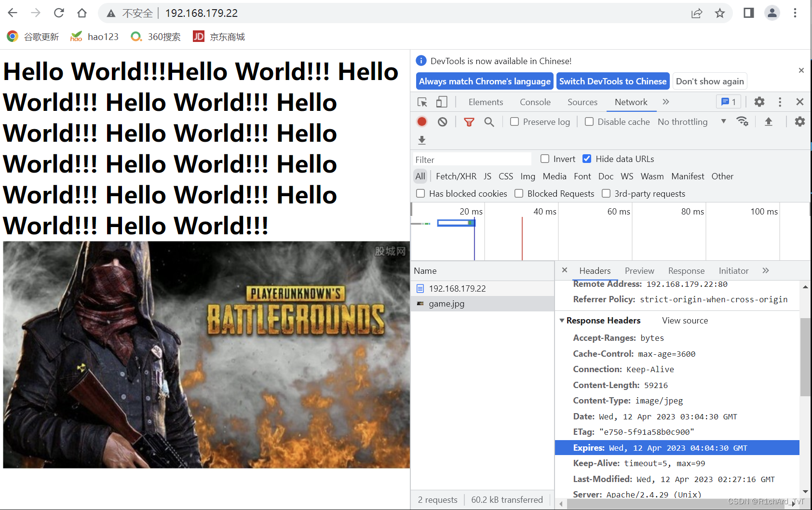Open the No throttling dropdown

coord(692,122)
